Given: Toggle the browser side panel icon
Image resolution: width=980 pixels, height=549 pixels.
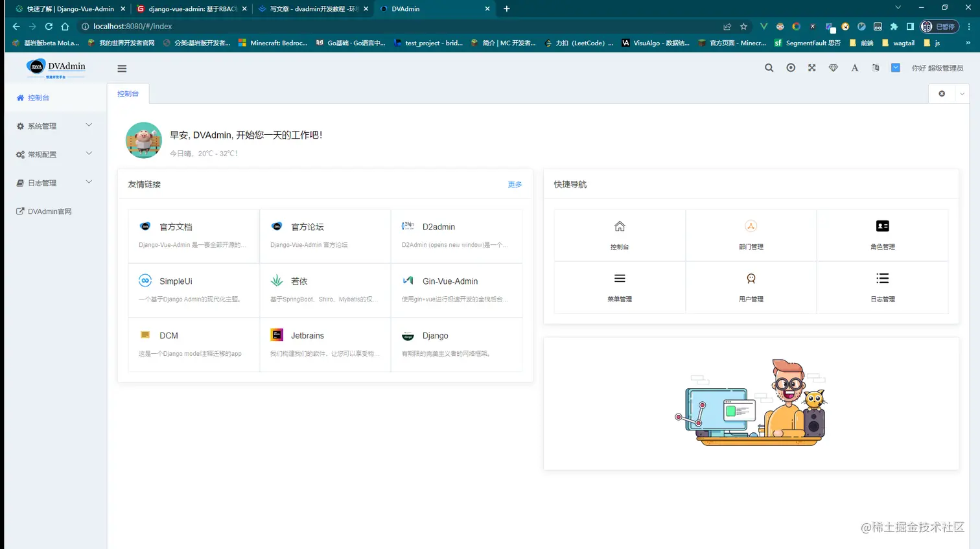Looking at the screenshot, I should [x=910, y=27].
